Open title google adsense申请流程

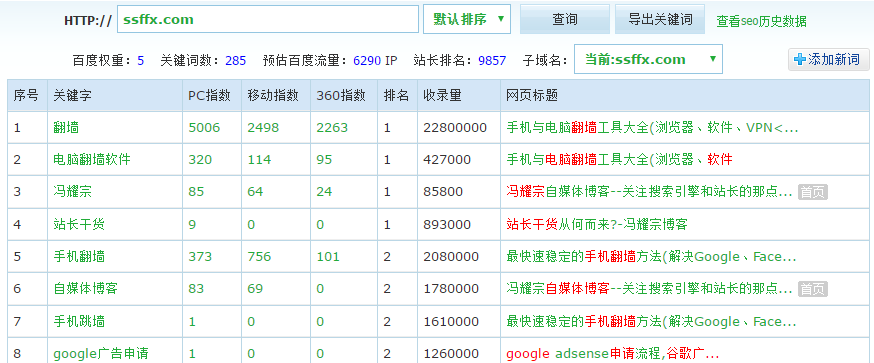tap(613, 354)
